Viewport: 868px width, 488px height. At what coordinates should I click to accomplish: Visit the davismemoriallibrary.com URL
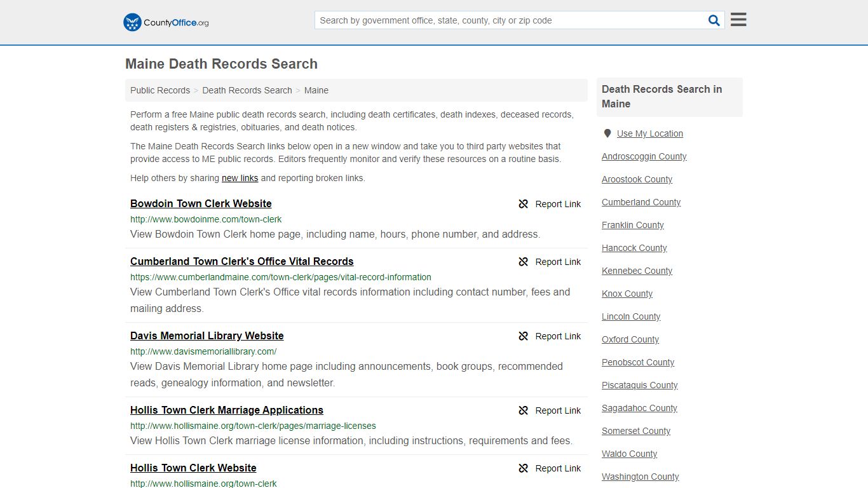coord(203,351)
